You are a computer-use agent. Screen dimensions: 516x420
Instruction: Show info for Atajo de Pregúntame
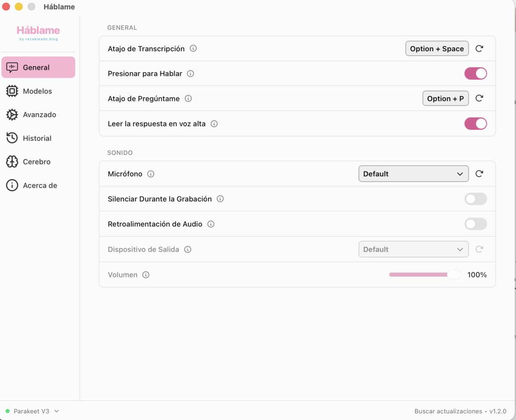pyautogui.click(x=188, y=98)
